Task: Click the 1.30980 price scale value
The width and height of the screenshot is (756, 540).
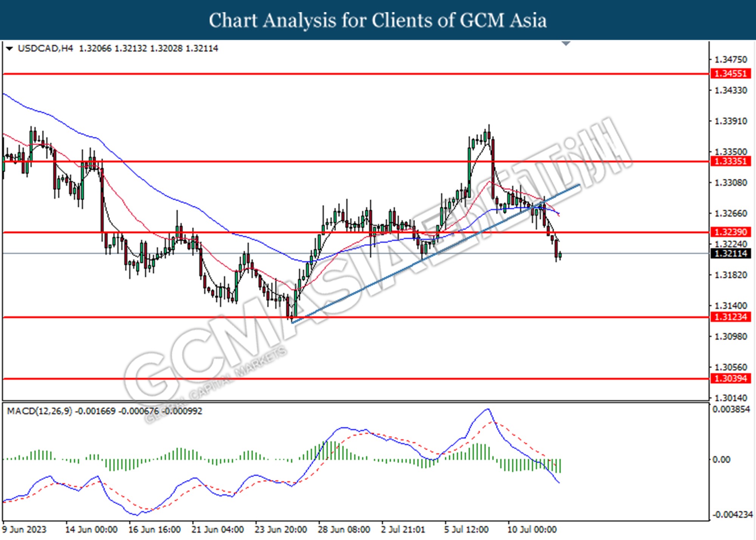Action: coord(730,336)
